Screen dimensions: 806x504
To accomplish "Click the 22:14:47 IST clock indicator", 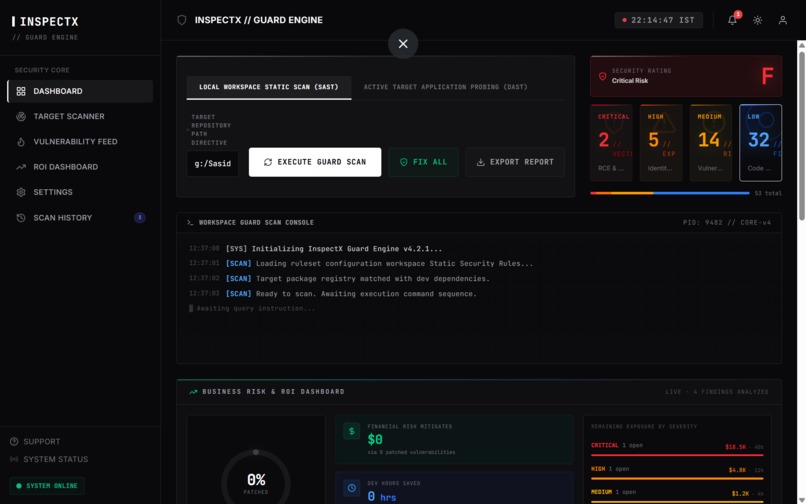I will [658, 20].
